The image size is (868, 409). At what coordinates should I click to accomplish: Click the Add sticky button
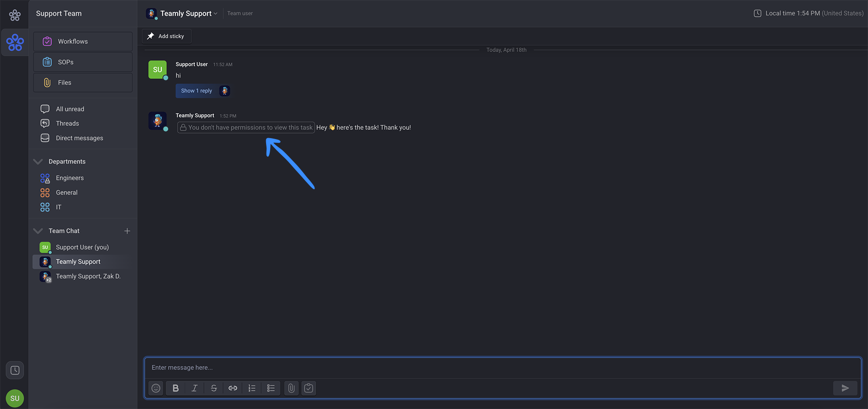(167, 36)
